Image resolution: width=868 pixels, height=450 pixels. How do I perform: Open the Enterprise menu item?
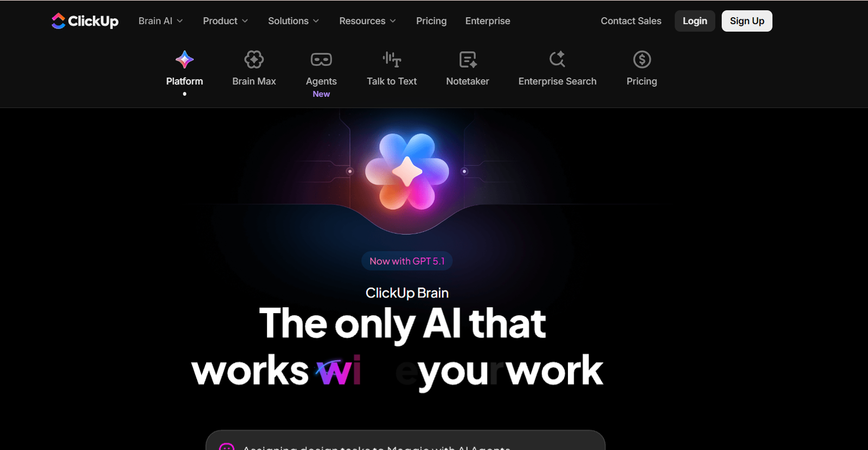coord(488,21)
